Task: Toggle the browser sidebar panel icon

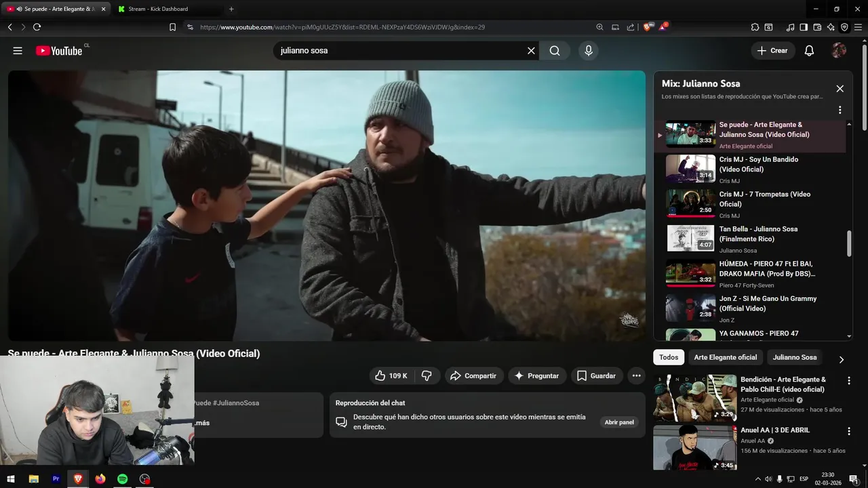Action: [804, 27]
